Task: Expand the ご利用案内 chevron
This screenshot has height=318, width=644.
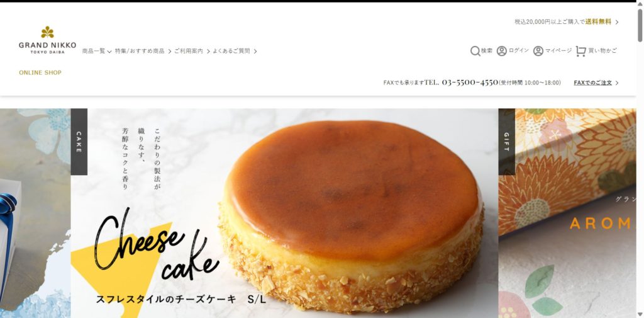Action: click(x=208, y=52)
